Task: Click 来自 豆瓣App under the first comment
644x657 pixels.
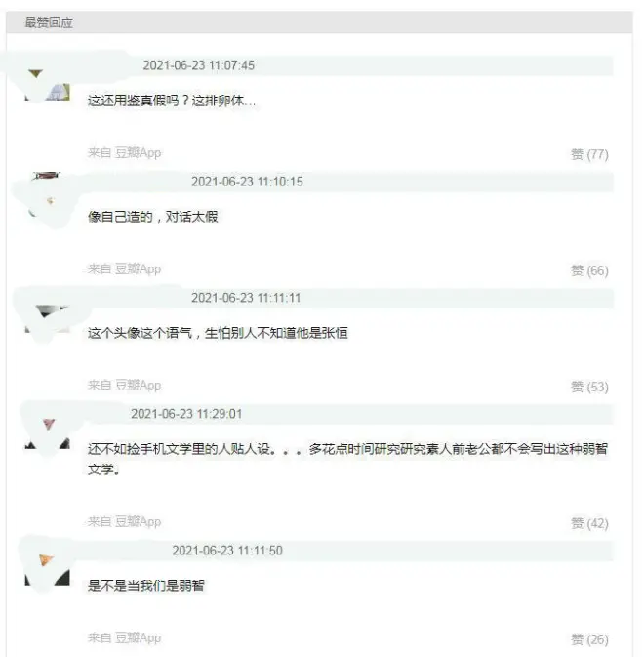Action: (124, 153)
